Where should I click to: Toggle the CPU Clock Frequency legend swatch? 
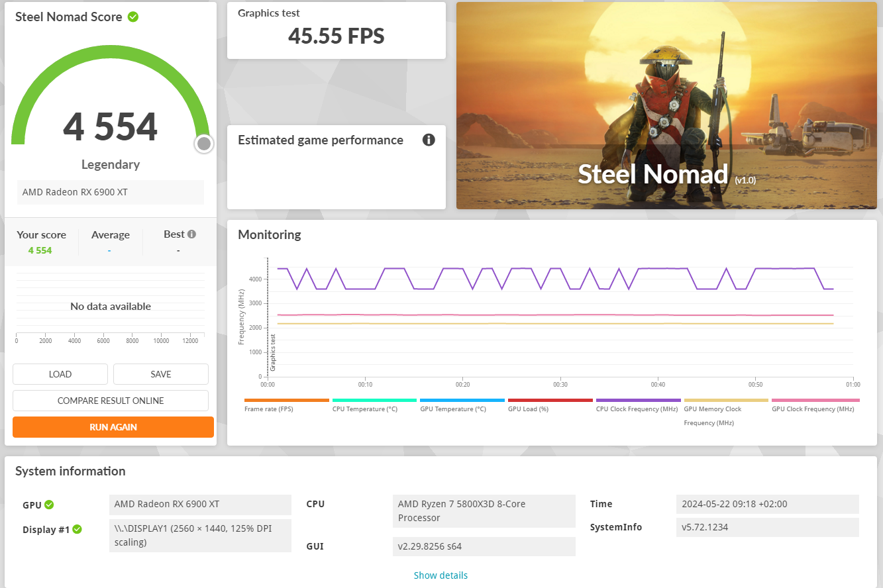pos(639,400)
